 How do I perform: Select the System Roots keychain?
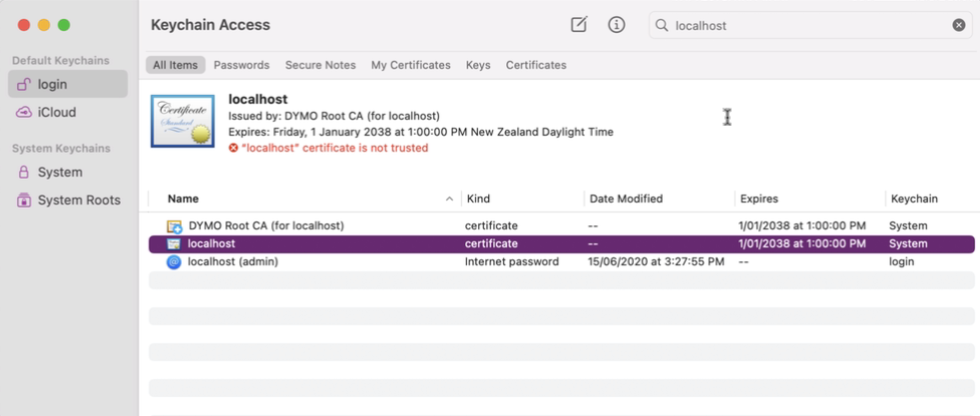68,200
